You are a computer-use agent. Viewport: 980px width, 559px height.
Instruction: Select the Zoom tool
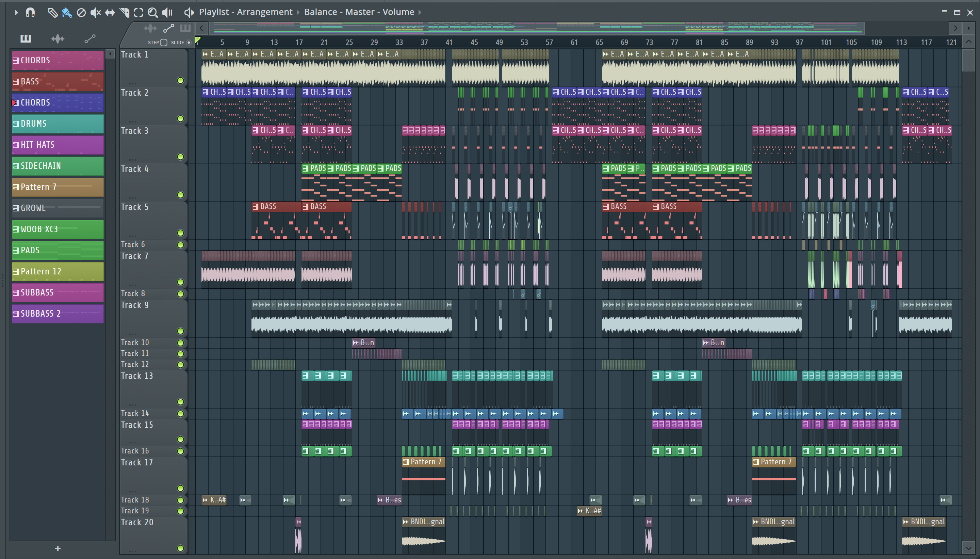[x=153, y=13]
